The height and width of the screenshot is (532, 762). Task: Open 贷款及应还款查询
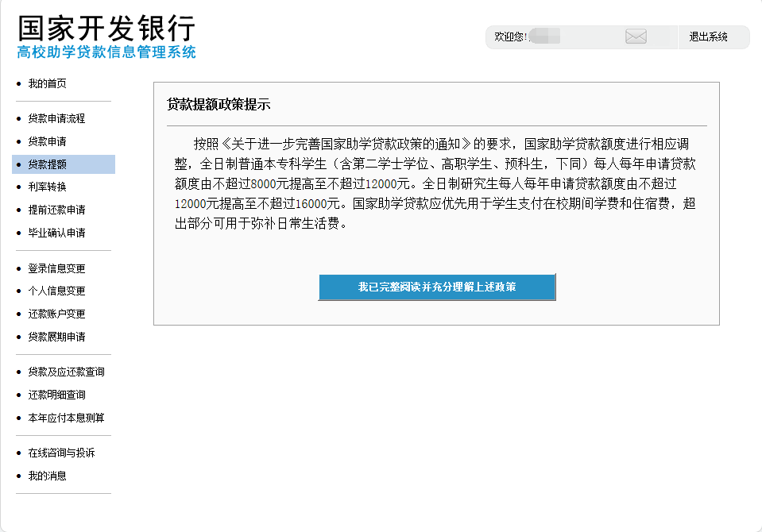coord(66,372)
